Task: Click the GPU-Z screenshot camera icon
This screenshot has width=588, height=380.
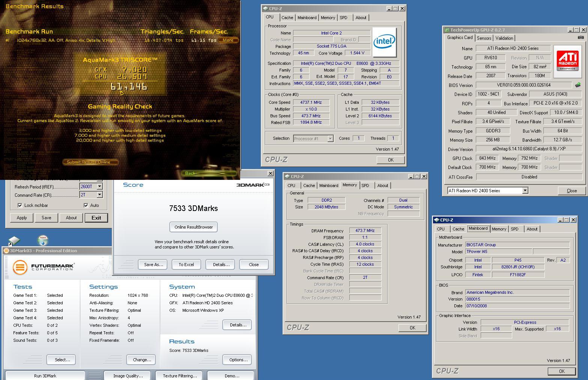Action: point(580,37)
